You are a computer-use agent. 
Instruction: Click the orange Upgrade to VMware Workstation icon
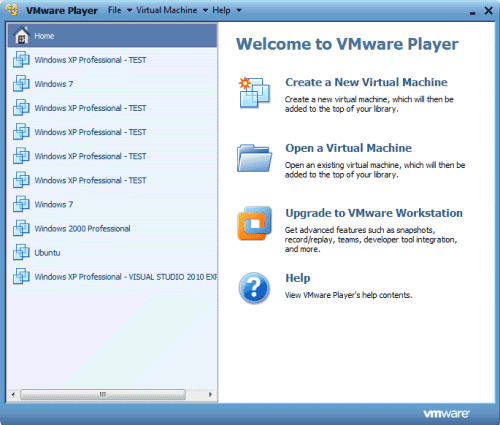coord(254,223)
